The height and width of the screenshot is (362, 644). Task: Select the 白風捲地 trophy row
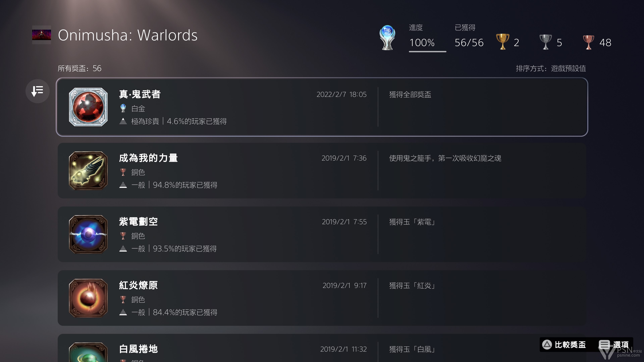point(322,348)
